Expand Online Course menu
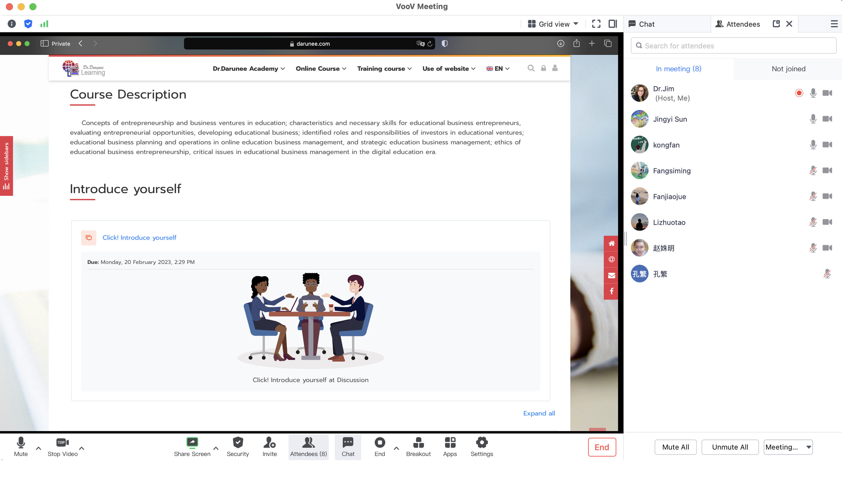This screenshot has height=478, width=868. click(x=321, y=68)
